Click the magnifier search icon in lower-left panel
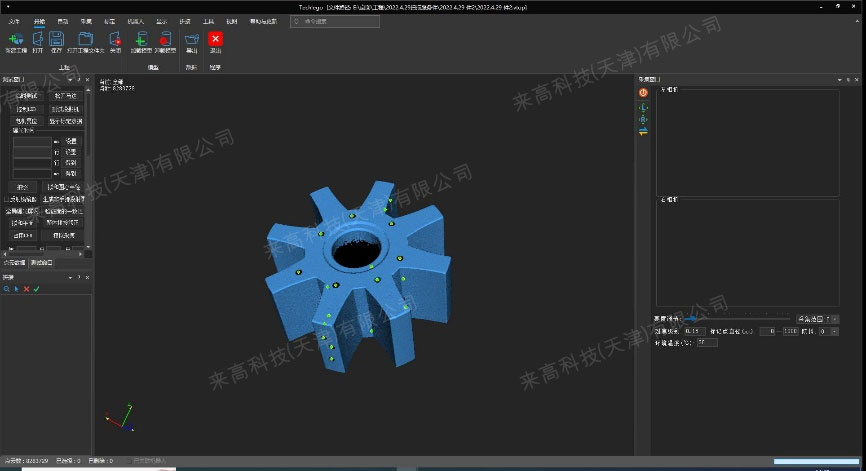This screenshot has height=471, width=866. 6,289
